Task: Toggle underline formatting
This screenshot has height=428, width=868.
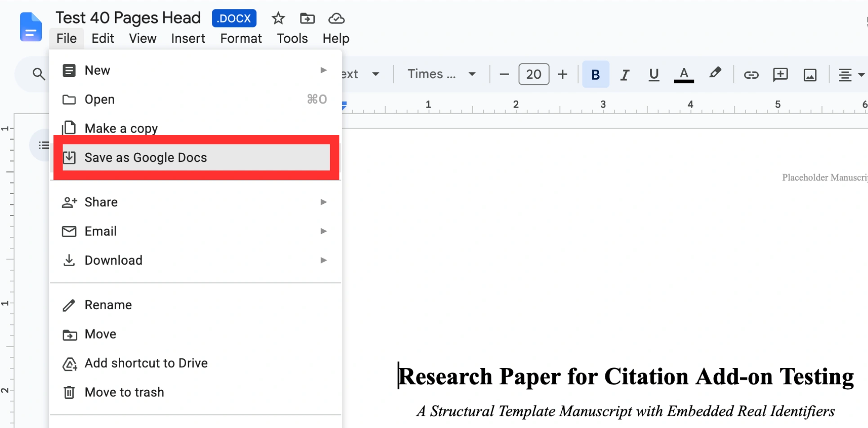Action: point(654,74)
